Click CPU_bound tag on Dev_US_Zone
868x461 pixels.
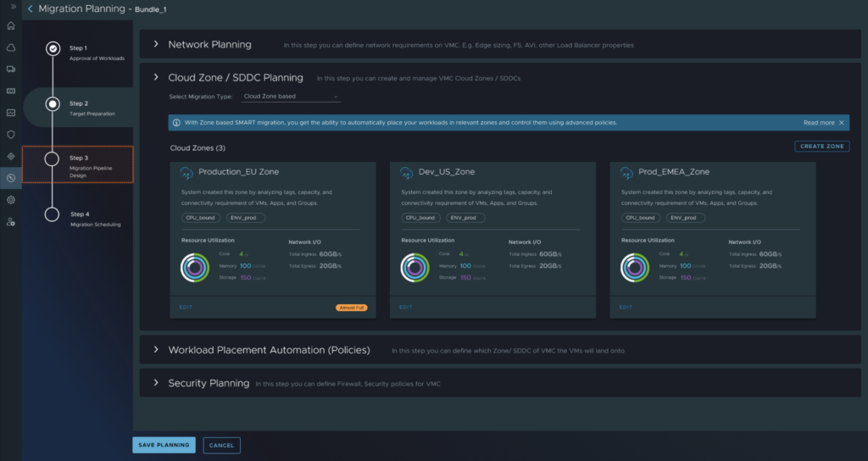pyautogui.click(x=420, y=218)
